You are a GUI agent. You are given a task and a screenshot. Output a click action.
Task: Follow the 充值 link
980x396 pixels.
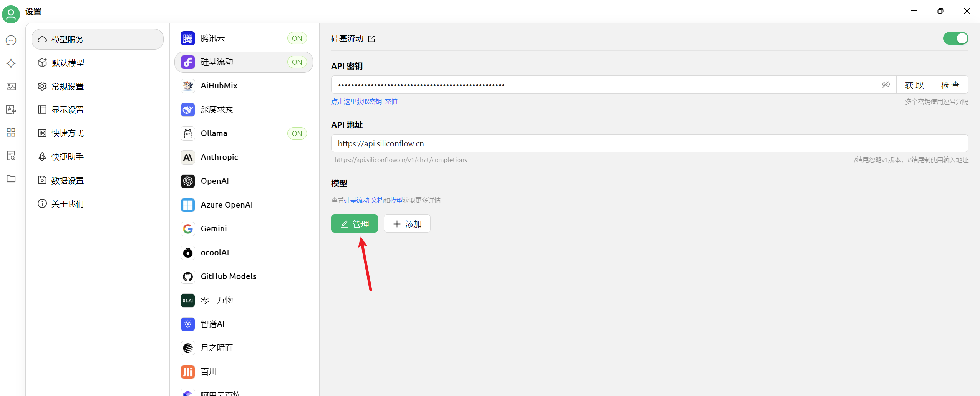click(391, 101)
